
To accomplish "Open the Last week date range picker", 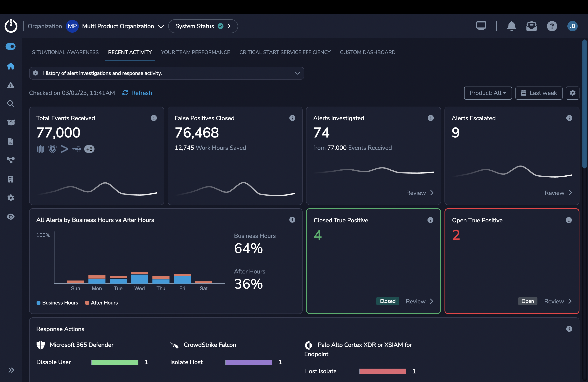I will pyautogui.click(x=539, y=93).
